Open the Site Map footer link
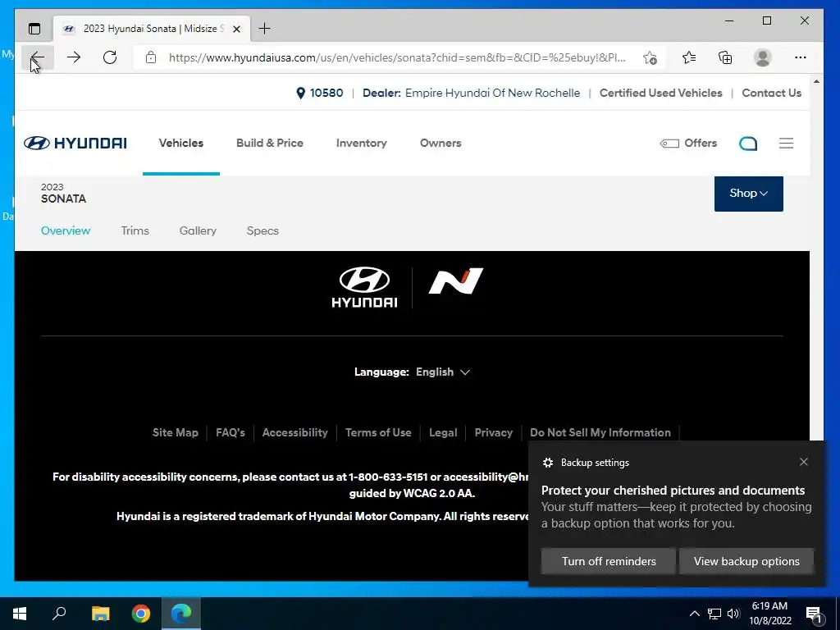 click(x=176, y=432)
